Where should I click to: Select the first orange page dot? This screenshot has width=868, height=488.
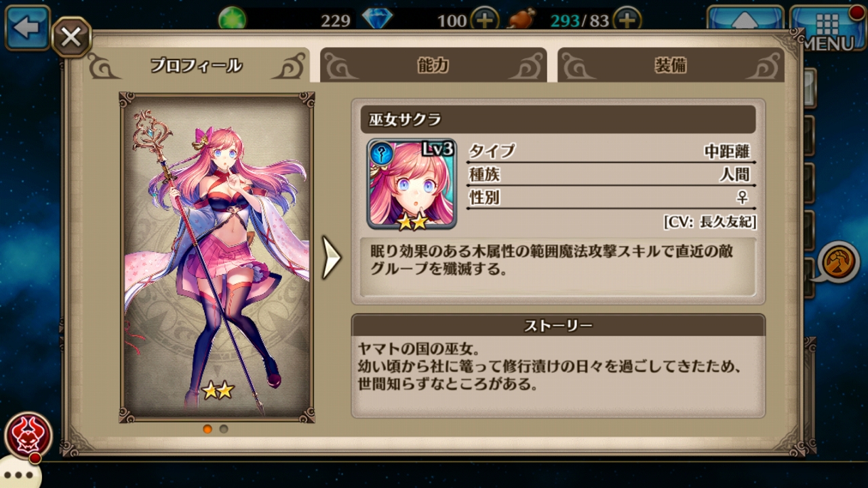point(208,428)
